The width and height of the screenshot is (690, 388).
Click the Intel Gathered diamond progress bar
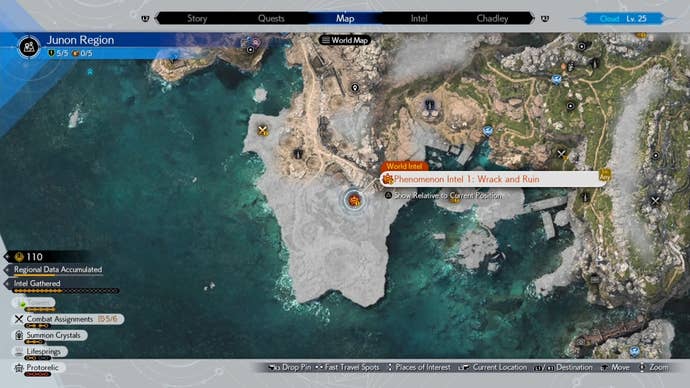(x=66, y=291)
